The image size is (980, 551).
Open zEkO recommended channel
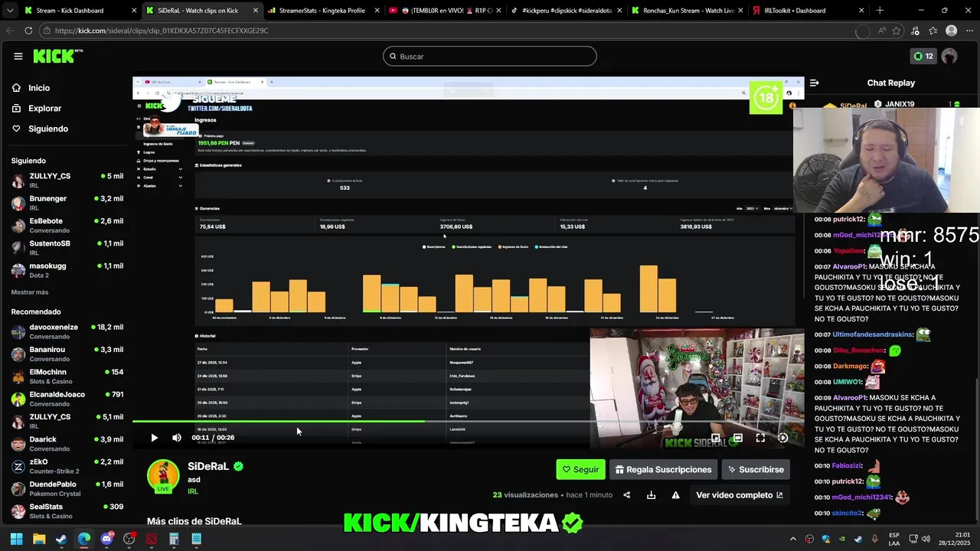[67, 466]
